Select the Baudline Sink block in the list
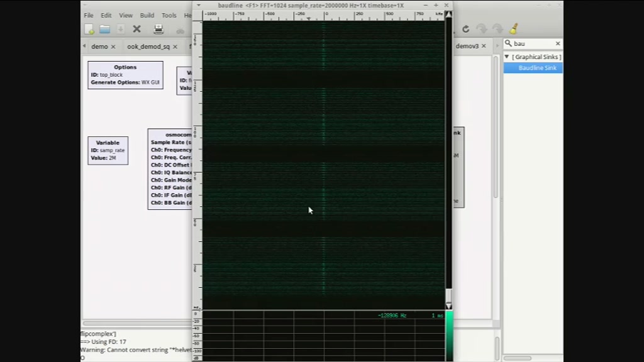 tap(533, 68)
